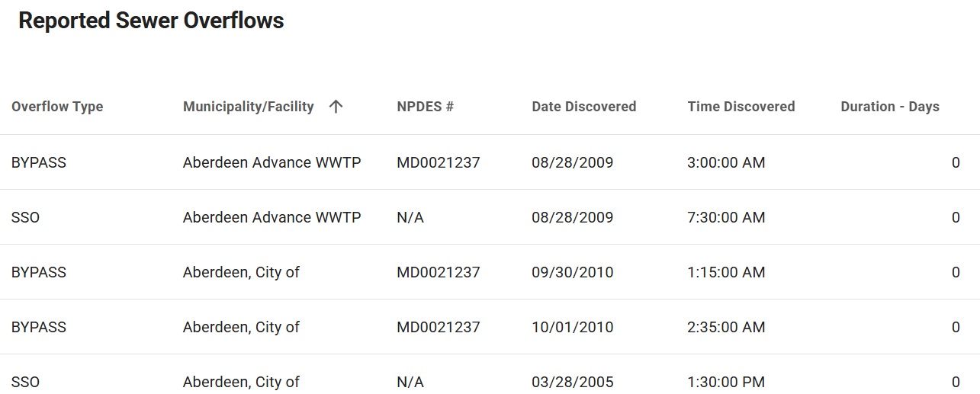Click the ascending sort arrow icon

(x=336, y=107)
